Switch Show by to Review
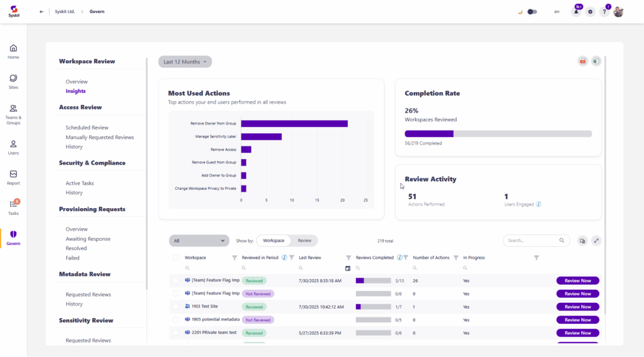This screenshot has height=357, width=644. tap(304, 241)
